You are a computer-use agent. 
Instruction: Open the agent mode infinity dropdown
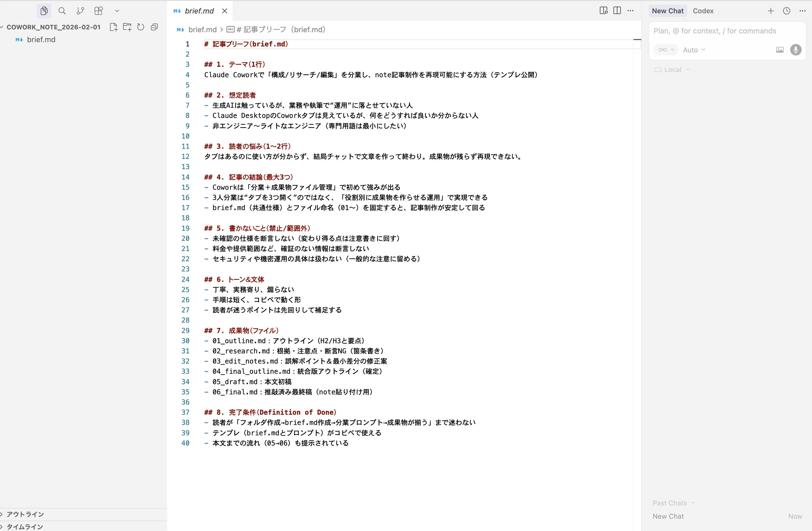[x=666, y=50]
